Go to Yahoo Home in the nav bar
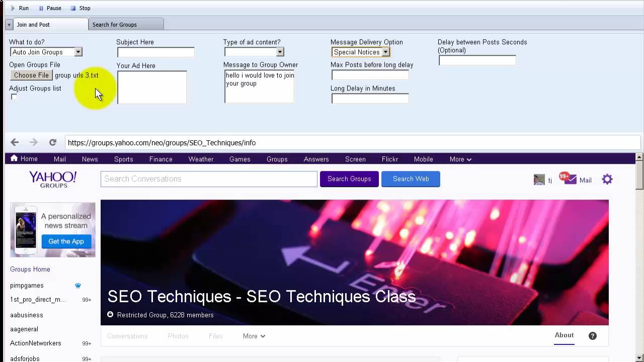 coord(24,159)
